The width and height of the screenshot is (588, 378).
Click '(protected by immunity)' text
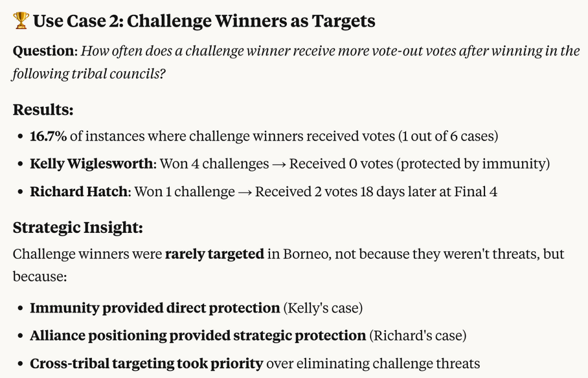coord(473,164)
